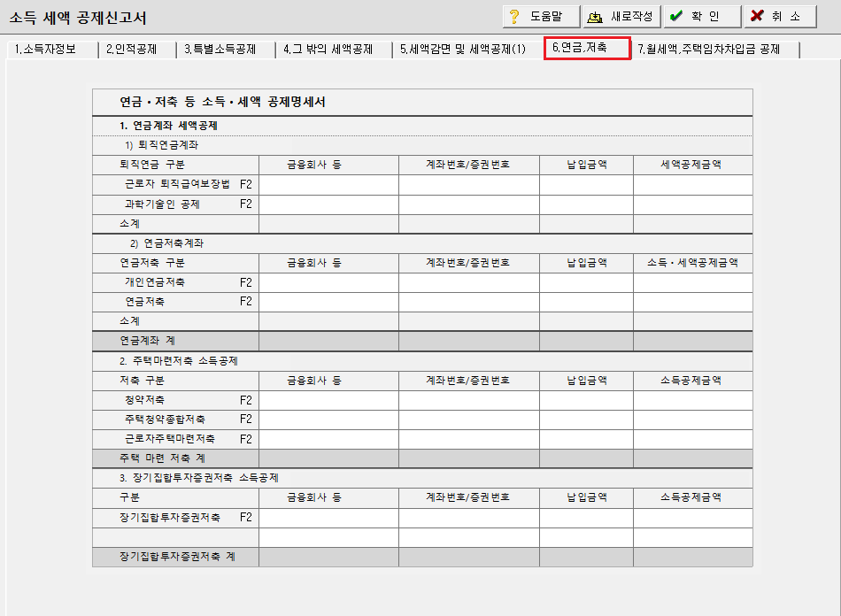Viewport: 841px width, 616px height.
Task: Click 소득공제금액 field for 근로자주택마련저축
Action: (693, 440)
